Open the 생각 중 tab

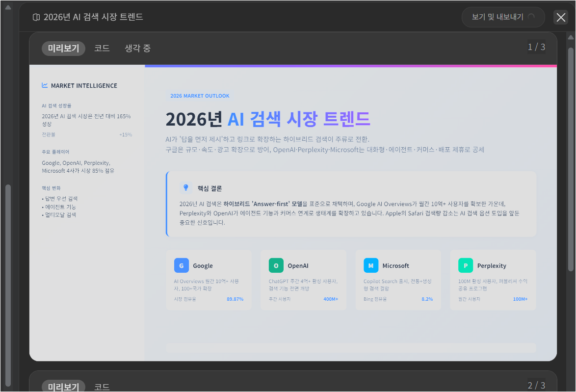[138, 48]
